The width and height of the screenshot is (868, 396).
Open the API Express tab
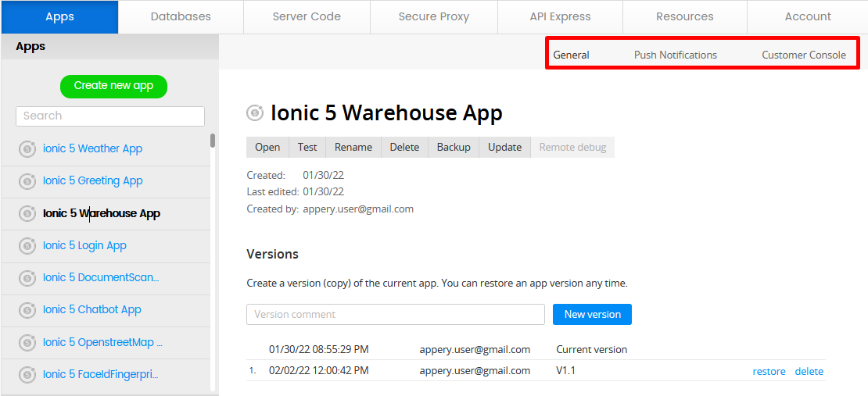(x=560, y=16)
